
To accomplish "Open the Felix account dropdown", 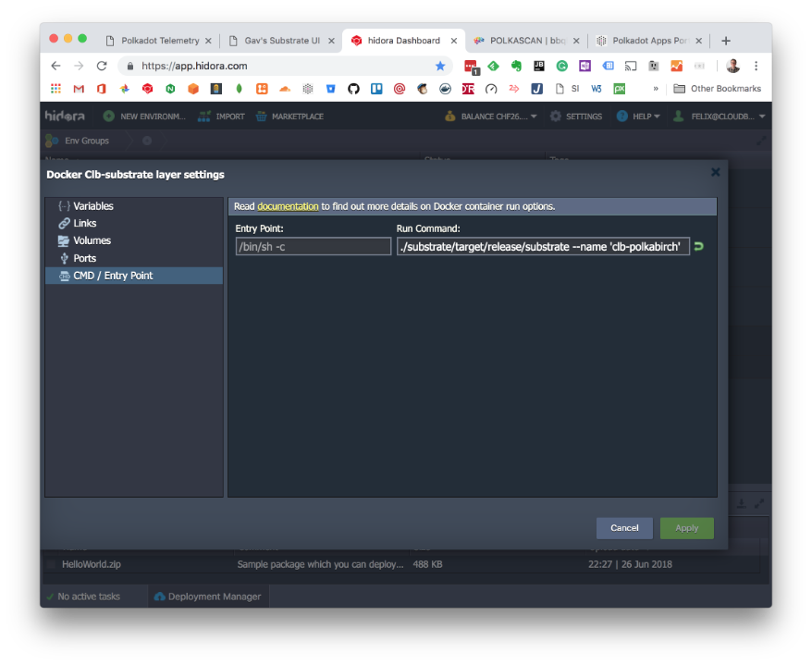I will coord(720,117).
